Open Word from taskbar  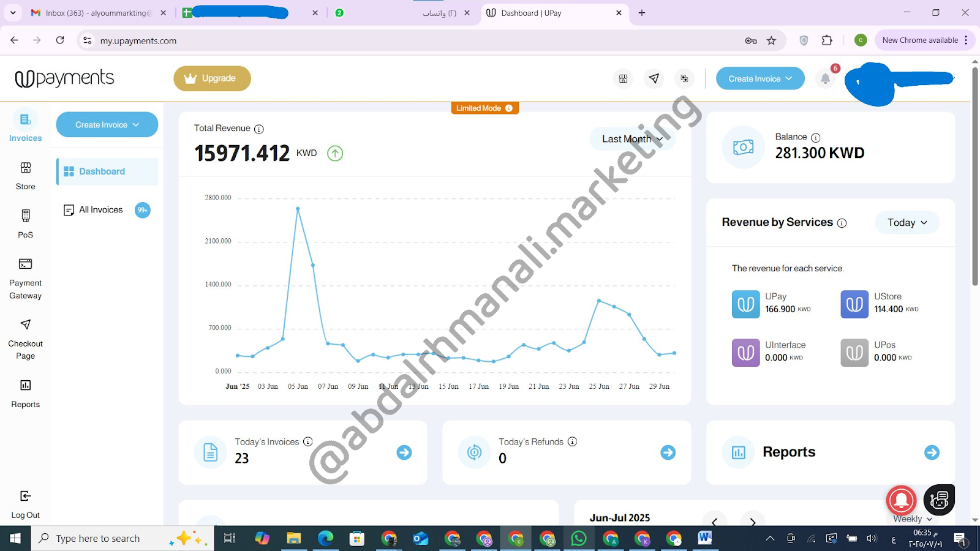pos(705,538)
